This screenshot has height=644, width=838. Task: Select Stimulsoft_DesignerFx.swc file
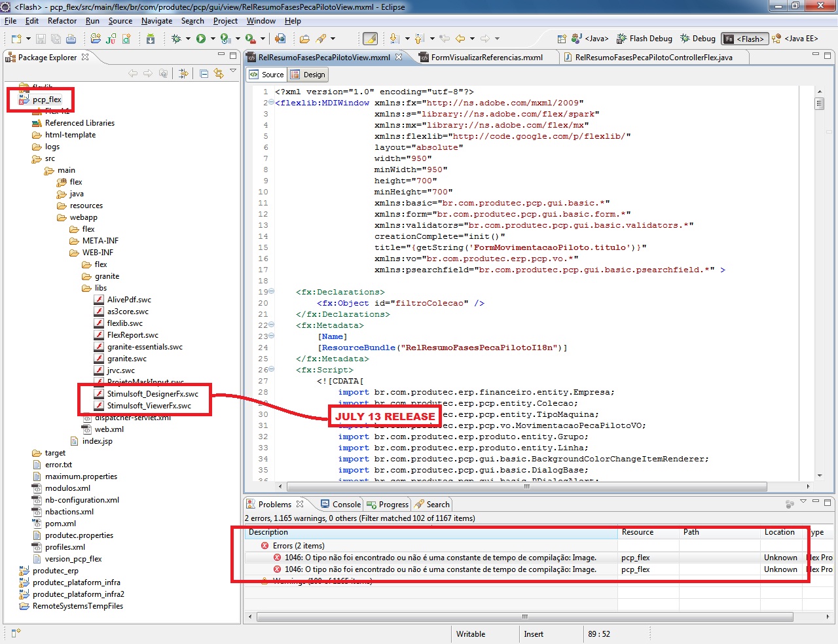[153, 394]
